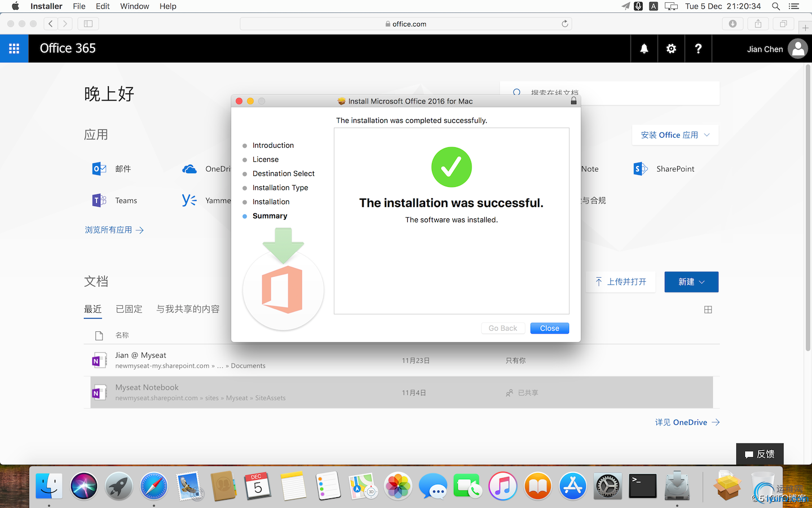Switch to the 与我共享的内容 tab
The height and width of the screenshot is (508, 812).
(188, 309)
